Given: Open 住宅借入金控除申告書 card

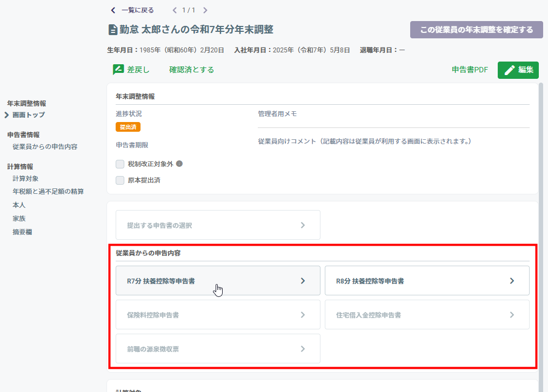Looking at the screenshot, I should 427,314.
